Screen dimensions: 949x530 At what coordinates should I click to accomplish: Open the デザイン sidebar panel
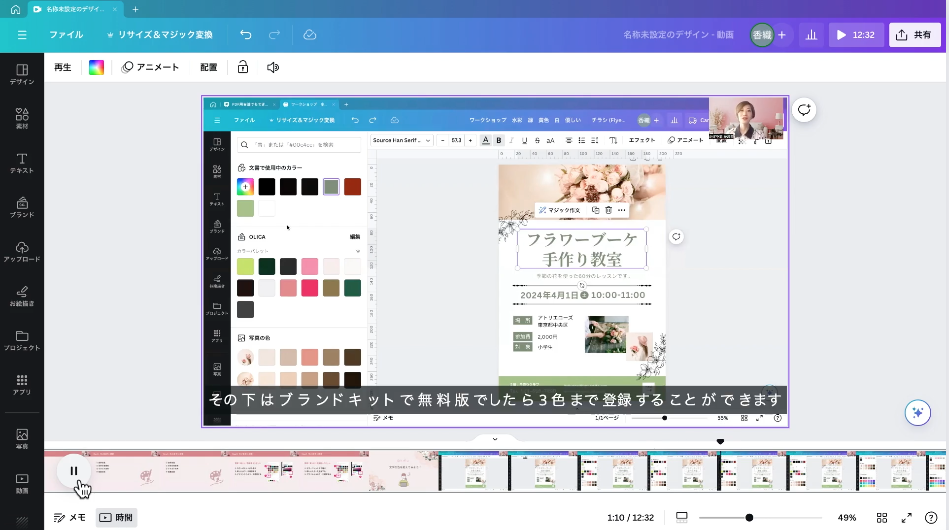22,74
